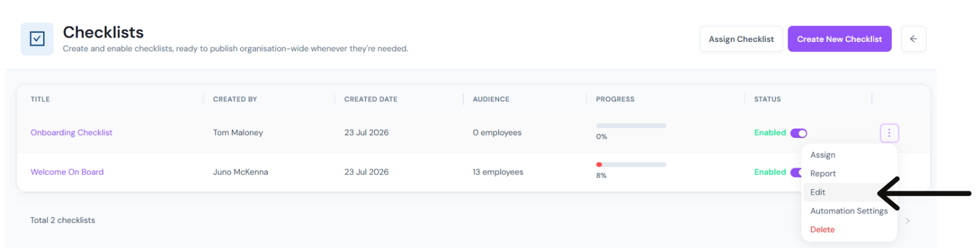
Task: Click the Enabled label in Onboarding Checklist row
Action: tap(770, 132)
